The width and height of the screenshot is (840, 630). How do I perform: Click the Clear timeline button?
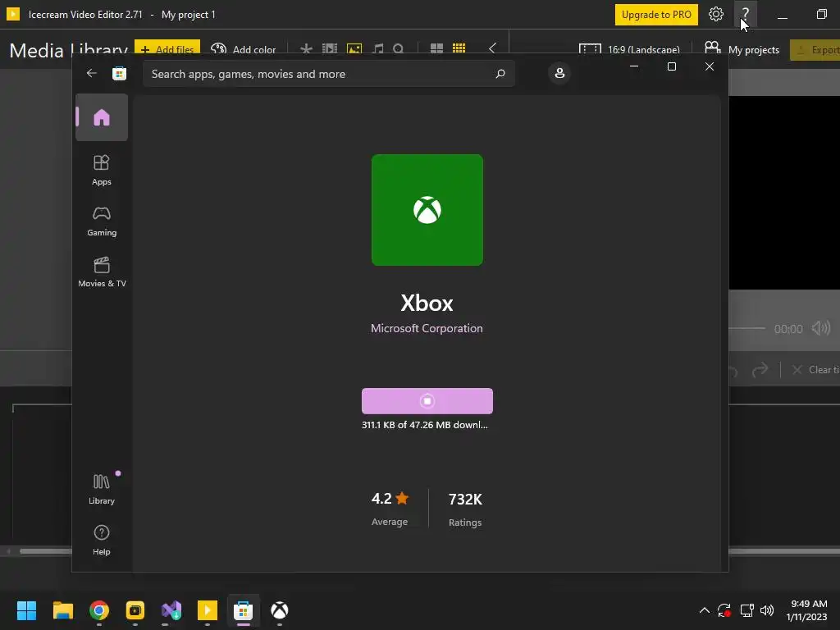click(x=815, y=370)
